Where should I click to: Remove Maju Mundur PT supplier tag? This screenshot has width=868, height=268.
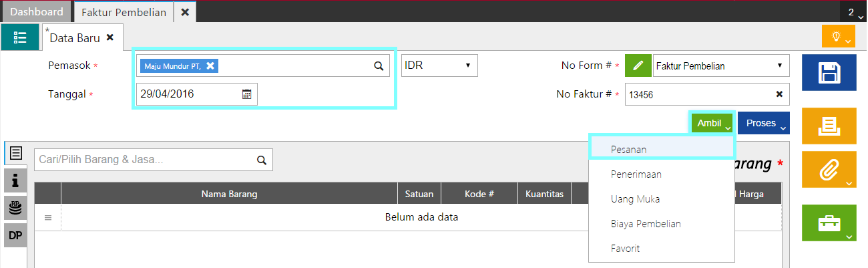tap(210, 65)
